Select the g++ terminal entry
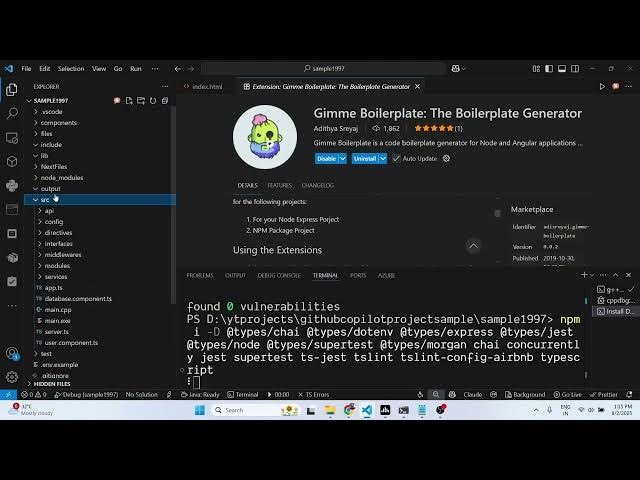The height and width of the screenshot is (480, 640). (x=615, y=289)
